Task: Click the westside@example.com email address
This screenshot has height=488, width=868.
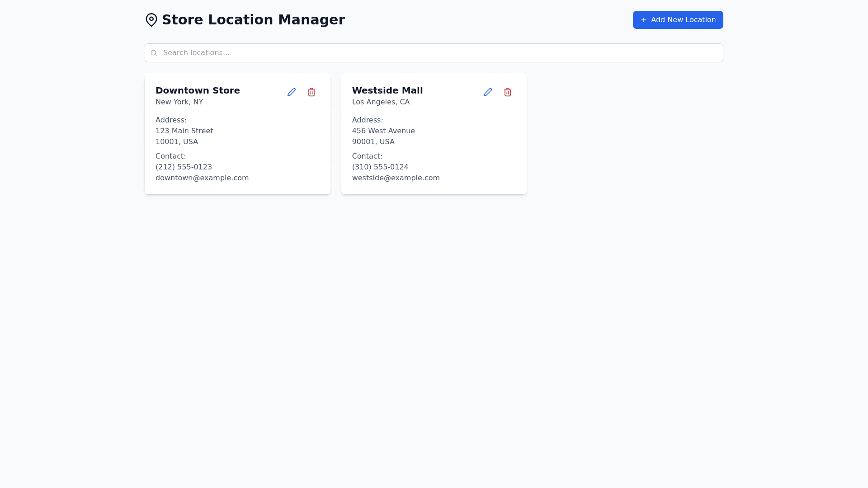Action: point(396,178)
